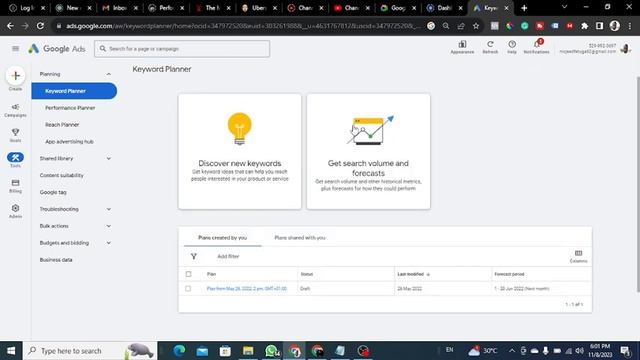Open the browser tab search dropdown

pyautogui.click(x=564, y=7)
